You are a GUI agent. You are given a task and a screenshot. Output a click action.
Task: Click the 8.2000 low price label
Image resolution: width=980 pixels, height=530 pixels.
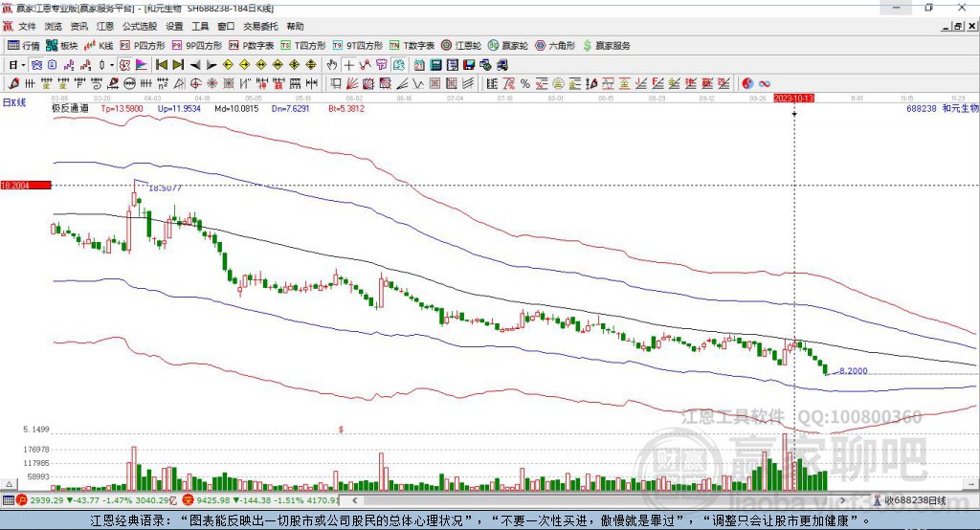pos(853,370)
